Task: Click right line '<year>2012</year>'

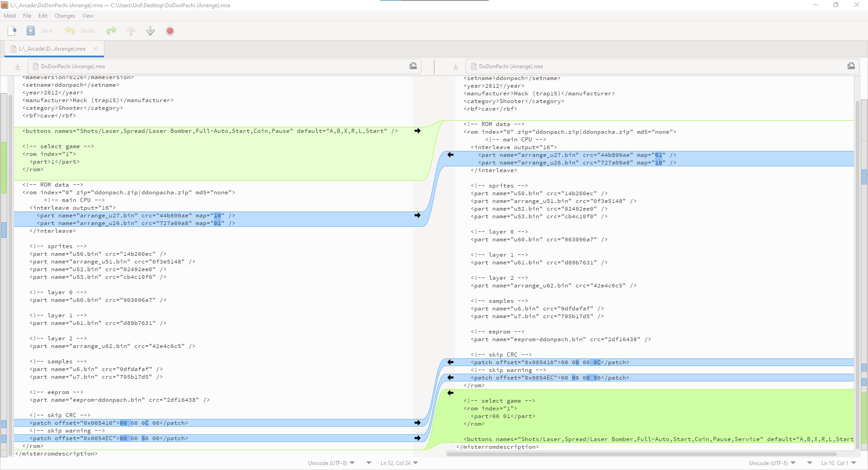Action: point(494,85)
